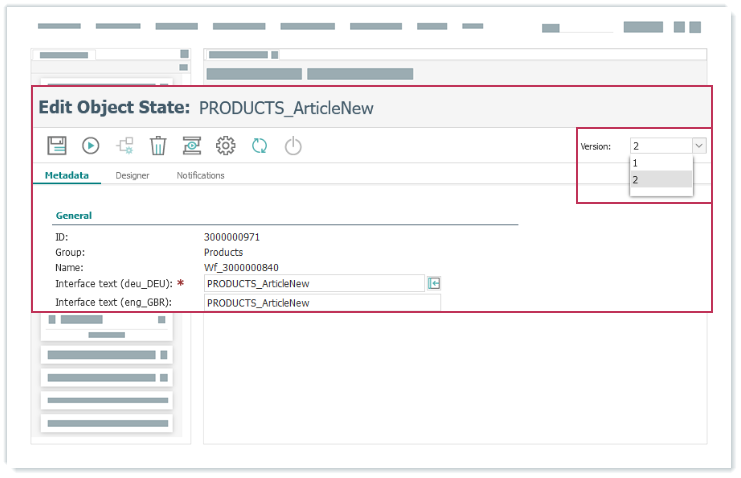
Task: Delete object state using the trash icon
Action: pyautogui.click(x=158, y=146)
